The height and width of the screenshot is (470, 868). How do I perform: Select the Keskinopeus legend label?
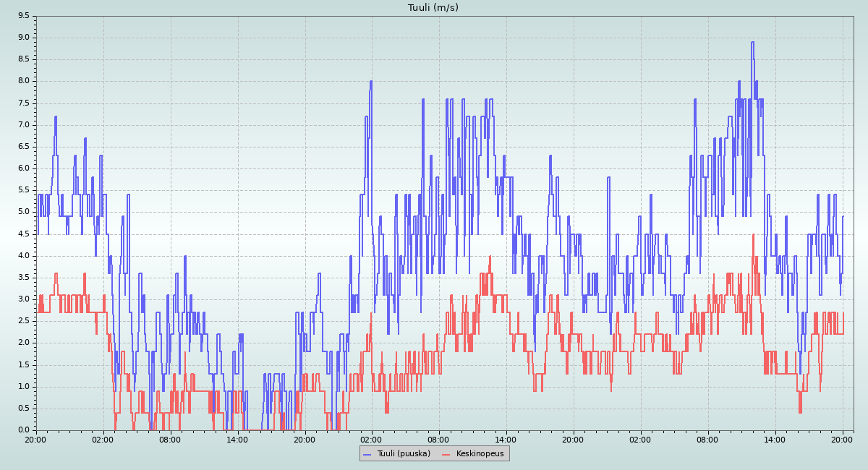[x=480, y=453]
